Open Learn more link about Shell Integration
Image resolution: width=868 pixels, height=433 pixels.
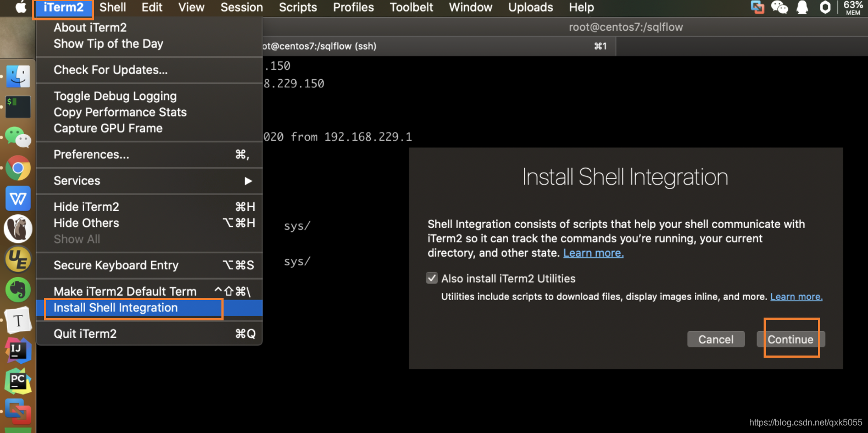pos(593,253)
